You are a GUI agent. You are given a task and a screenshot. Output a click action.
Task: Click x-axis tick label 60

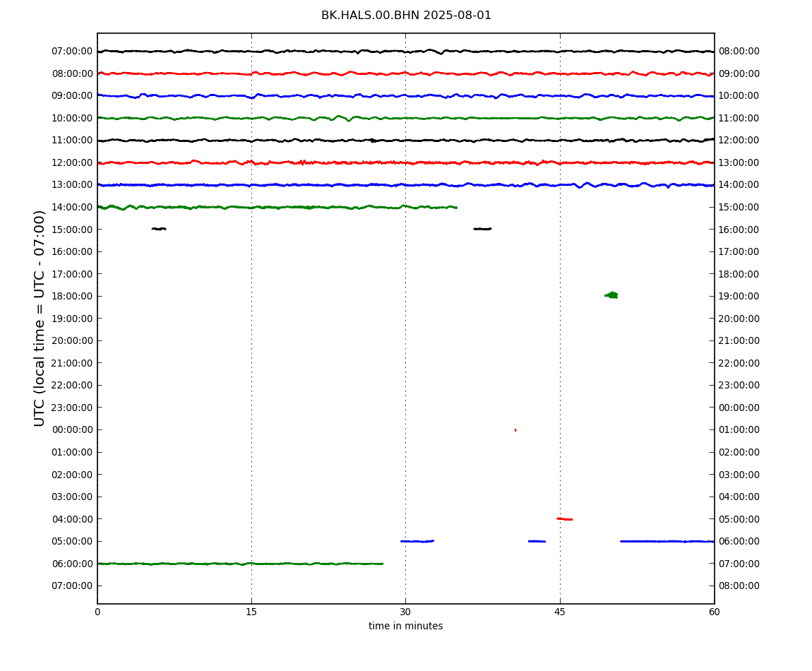tap(714, 612)
